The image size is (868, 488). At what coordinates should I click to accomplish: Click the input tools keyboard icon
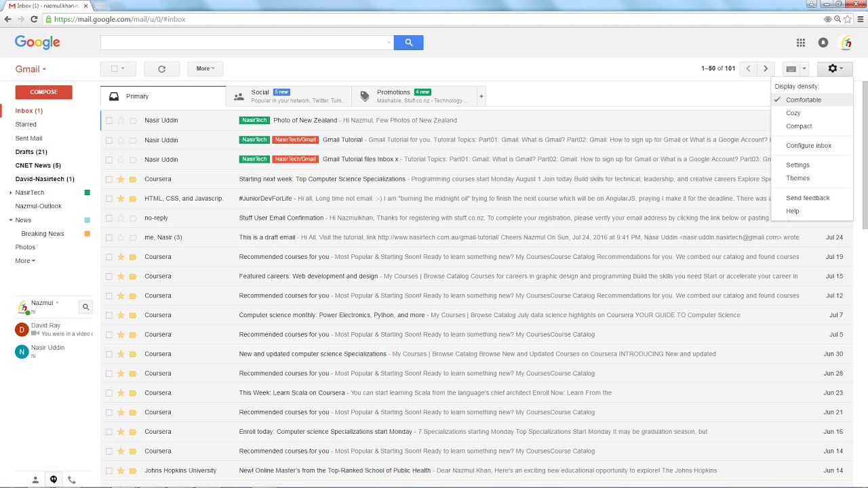tap(790, 68)
